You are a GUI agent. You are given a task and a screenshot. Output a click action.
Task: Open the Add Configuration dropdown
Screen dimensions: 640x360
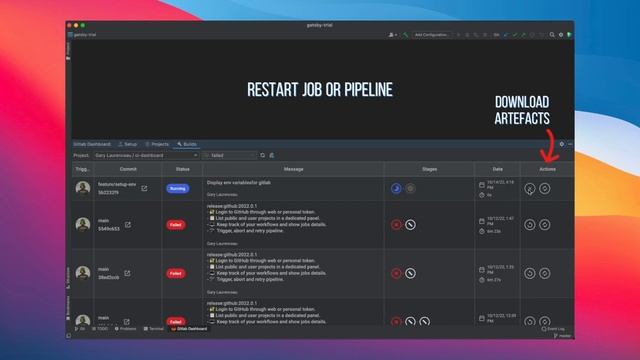click(x=432, y=35)
